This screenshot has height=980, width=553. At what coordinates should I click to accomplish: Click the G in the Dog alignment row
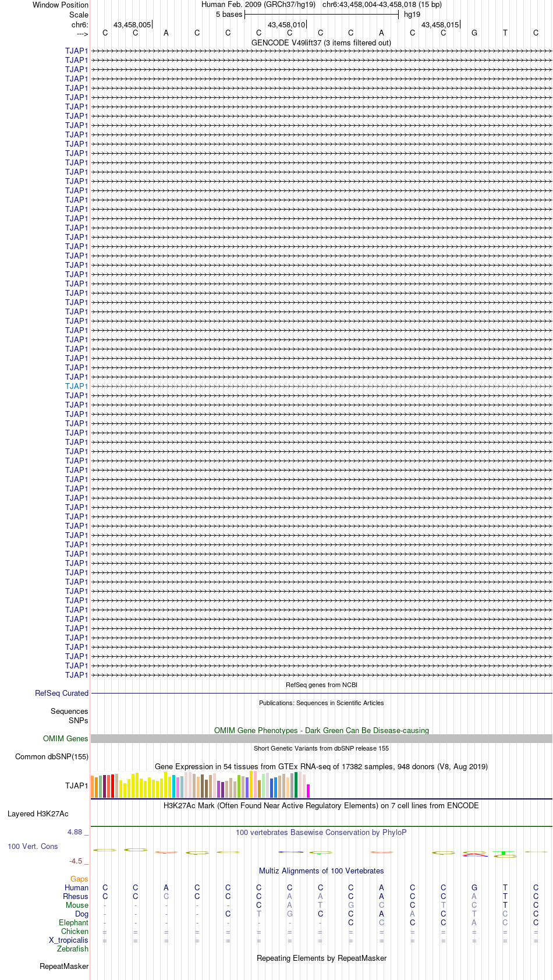click(x=290, y=914)
